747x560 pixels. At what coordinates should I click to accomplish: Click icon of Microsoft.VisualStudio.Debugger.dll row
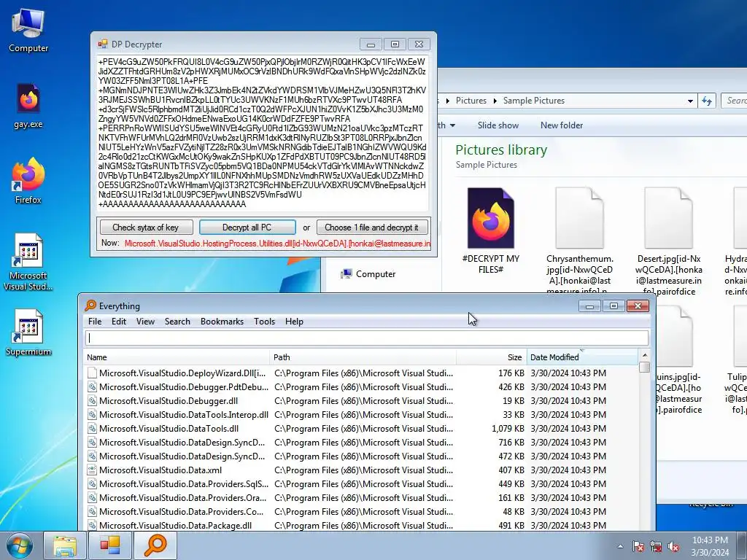click(x=93, y=401)
